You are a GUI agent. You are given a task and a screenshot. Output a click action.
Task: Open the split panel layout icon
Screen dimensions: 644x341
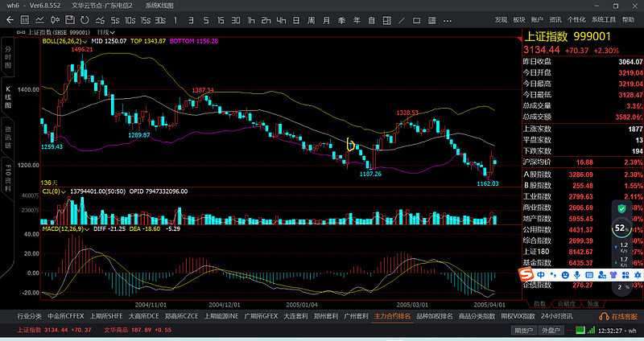[x=387, y=20]
